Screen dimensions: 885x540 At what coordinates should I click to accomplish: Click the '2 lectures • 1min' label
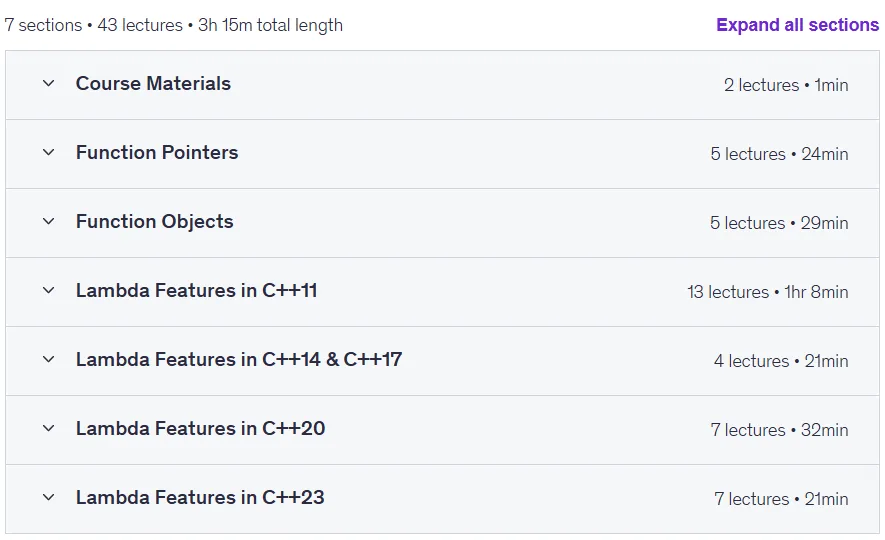[x=786, y=85]
